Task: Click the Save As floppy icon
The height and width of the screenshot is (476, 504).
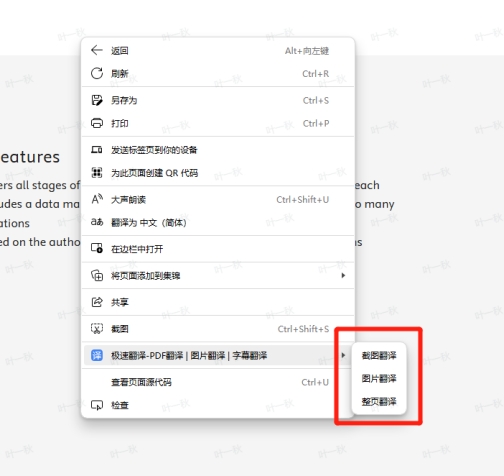Action: click(x=97, y=100)
